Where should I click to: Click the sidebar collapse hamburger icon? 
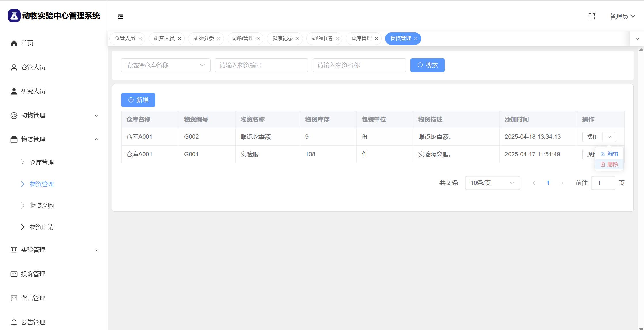121,17
